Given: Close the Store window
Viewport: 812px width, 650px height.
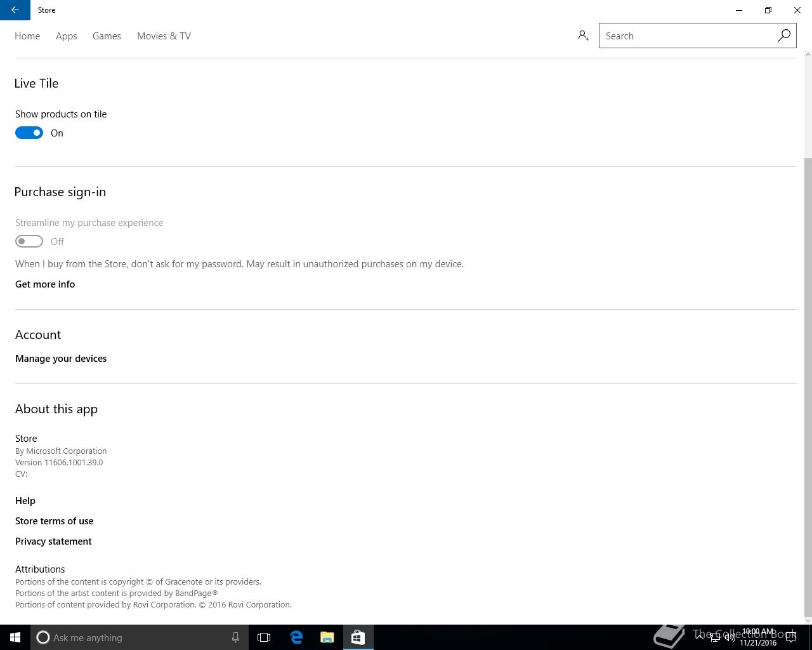Looking at the screenshot, I should click(797, 10).
